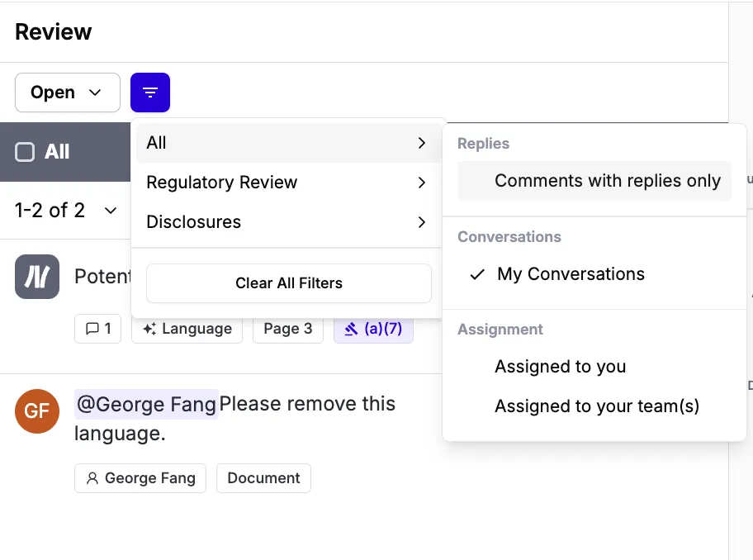753x560 pixels.
Task: Toggle the All select checkbox
Action: (25, 152)
